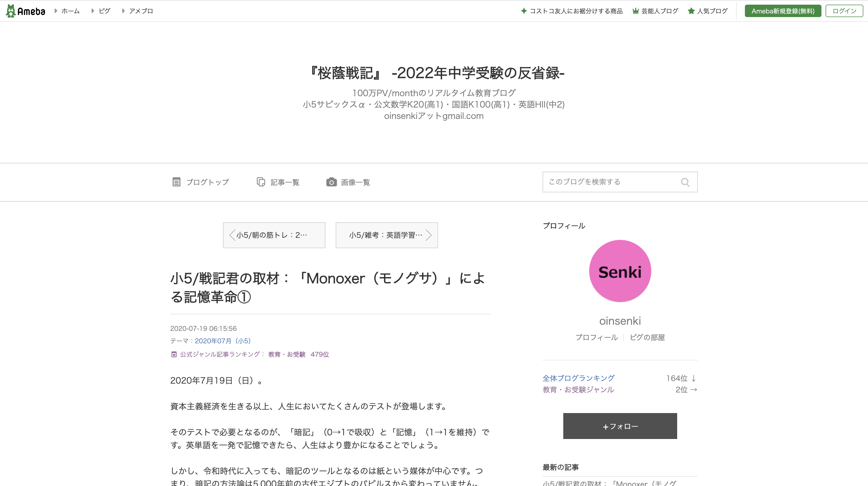The width and height of the screenshot is (868, 486).
Task: Open 全体ブログランキング link
Action: click(579, 378)
